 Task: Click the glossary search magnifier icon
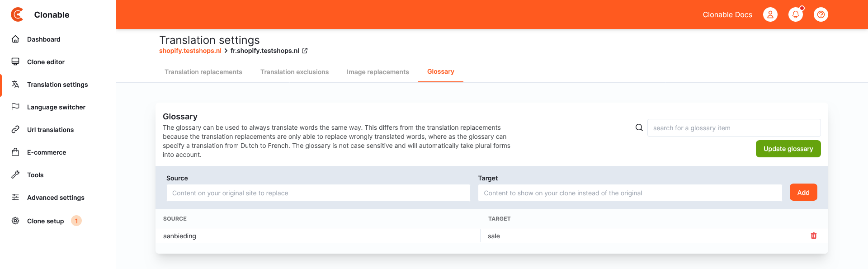(x=639, y=127)
